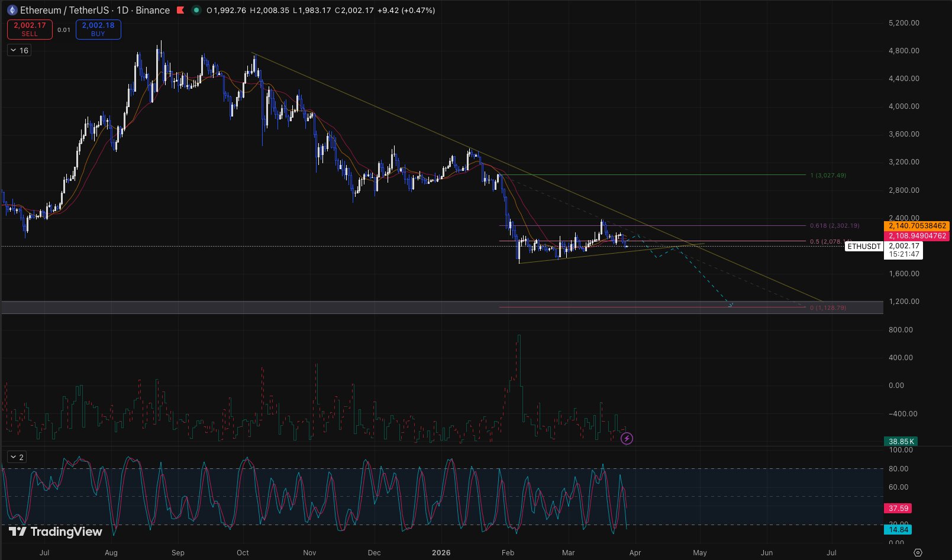The image size is (952, 560).
Task: Expand the collapsed 2 indicators legend in the lower pane
Action: tap(17, 457)
